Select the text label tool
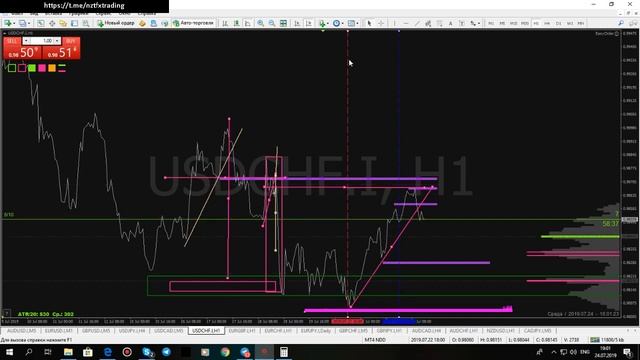 [462, 23]
